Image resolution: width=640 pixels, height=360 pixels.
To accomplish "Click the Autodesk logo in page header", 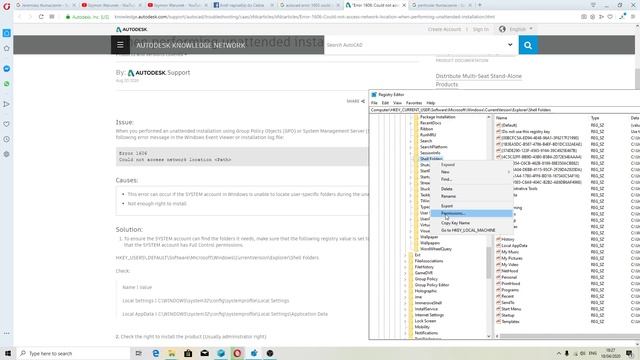I will click(x=131, y=29).
